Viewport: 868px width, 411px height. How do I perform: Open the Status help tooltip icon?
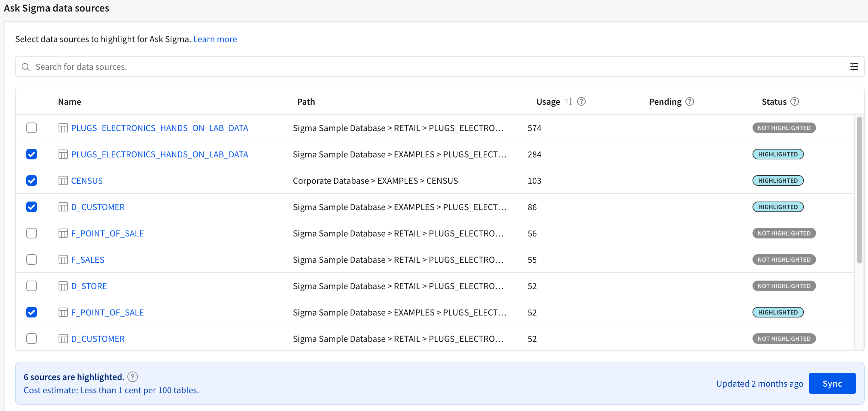pos(794,101)
